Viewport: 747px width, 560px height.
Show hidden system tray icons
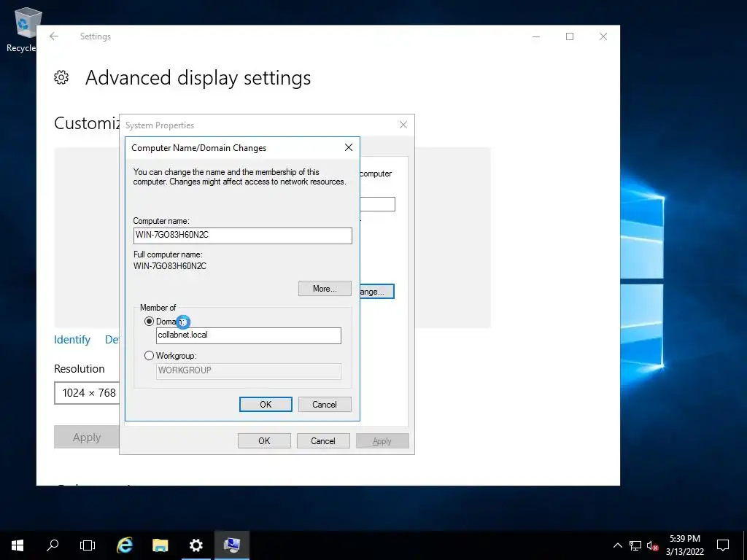pos(617,545)
